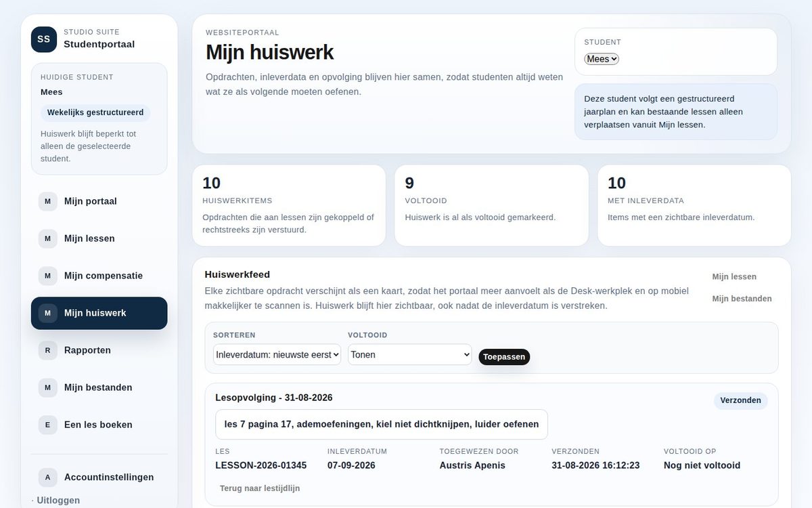
Task: Click lesson code LESSON-2026-01345
Action: pyautogui.click(x=261, y=465)
